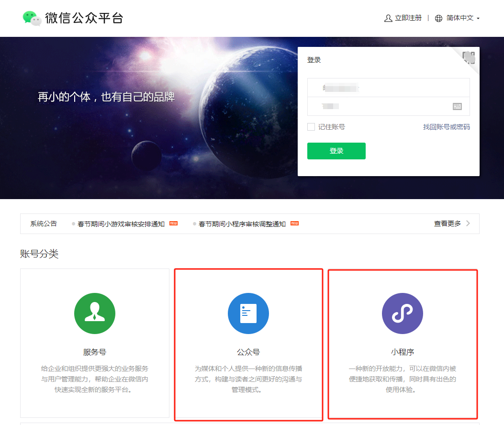Click the user profile icon beside 立即注册

pyautogui.click(x=388, y=18)
